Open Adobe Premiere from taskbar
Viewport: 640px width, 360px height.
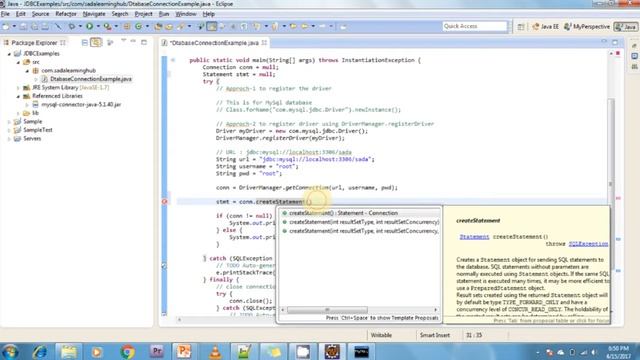157,352
